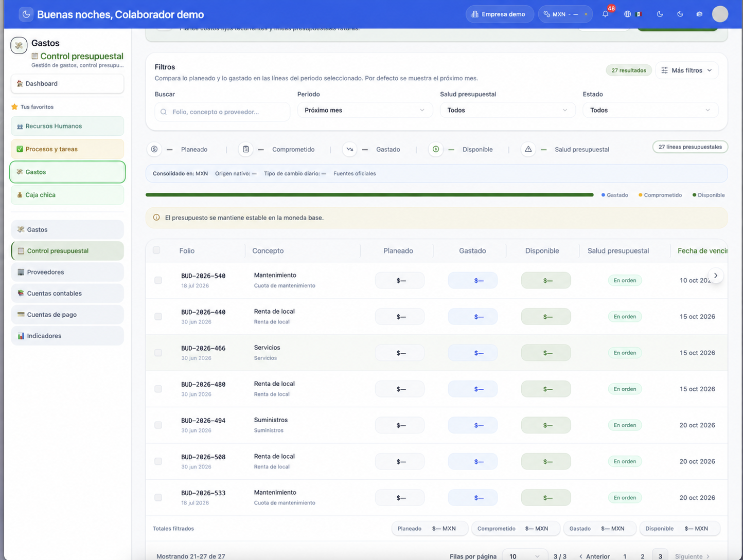The image size is (743, 560).
Task: Click the globe language icon
Action: [x=627, y=14]
